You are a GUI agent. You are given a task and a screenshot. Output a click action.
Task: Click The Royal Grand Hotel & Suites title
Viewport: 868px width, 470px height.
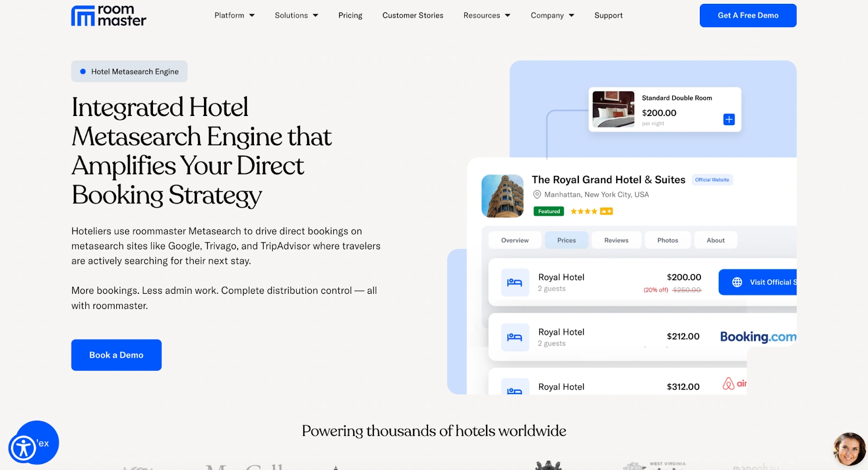608,180
